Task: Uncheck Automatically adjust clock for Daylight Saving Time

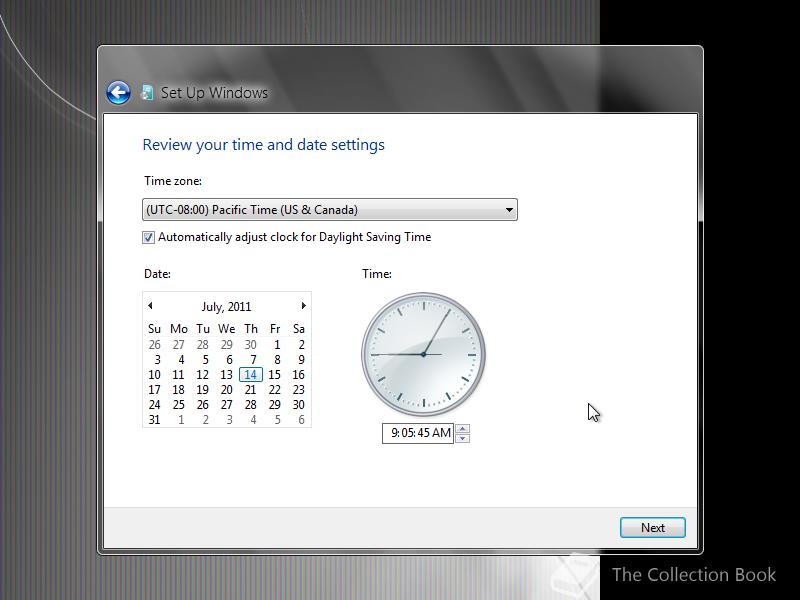Action: click(148, 237)
